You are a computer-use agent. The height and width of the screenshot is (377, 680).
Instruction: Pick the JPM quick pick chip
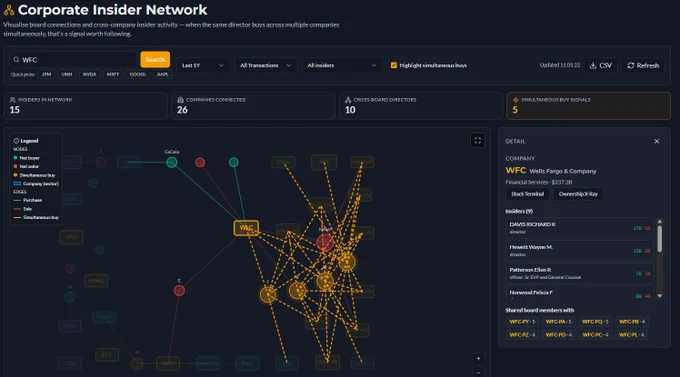pos(46,74)
